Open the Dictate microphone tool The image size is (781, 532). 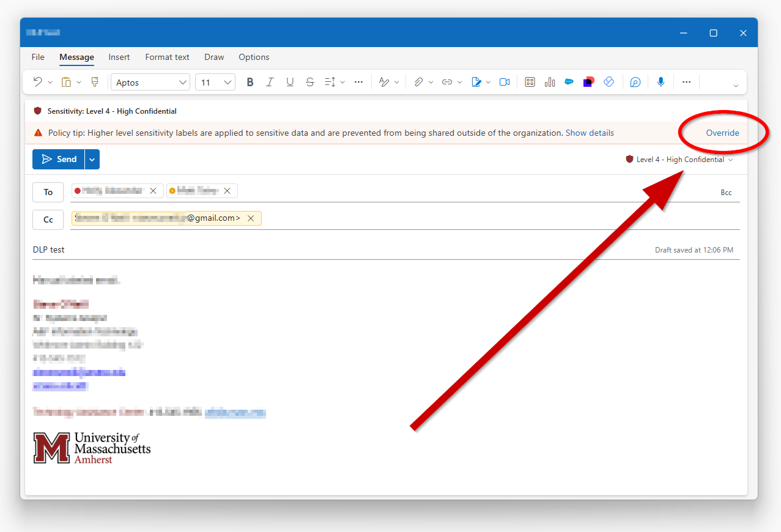click(661, 81)
